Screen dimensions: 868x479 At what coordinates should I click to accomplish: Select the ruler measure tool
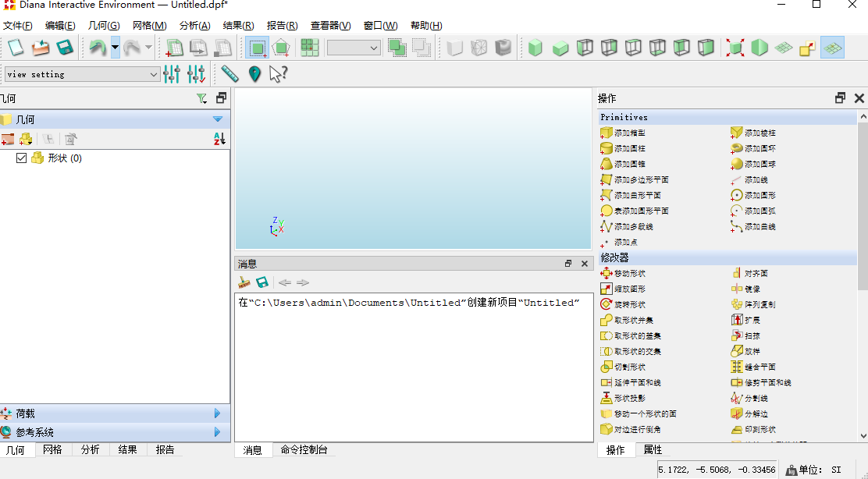click(x=229, y=74)
